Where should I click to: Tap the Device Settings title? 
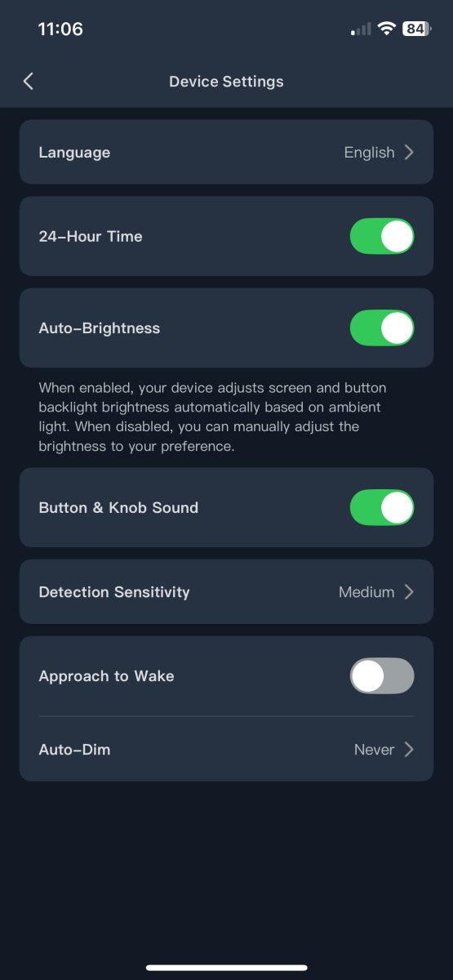(x=226, y=82)
